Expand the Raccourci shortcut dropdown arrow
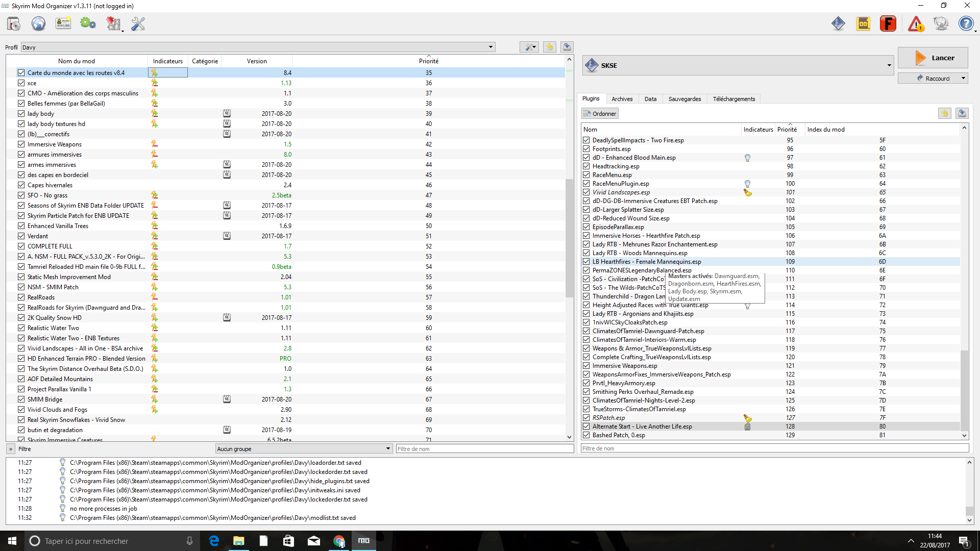 click(963, 78)
